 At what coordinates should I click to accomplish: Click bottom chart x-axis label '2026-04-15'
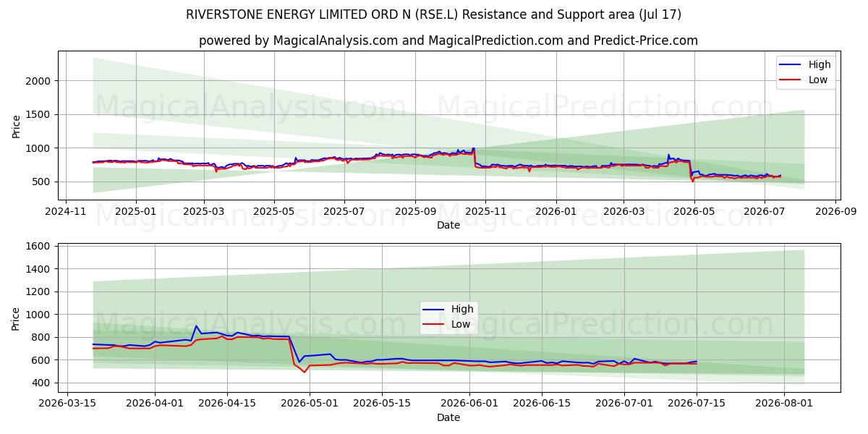click(227, 404)
